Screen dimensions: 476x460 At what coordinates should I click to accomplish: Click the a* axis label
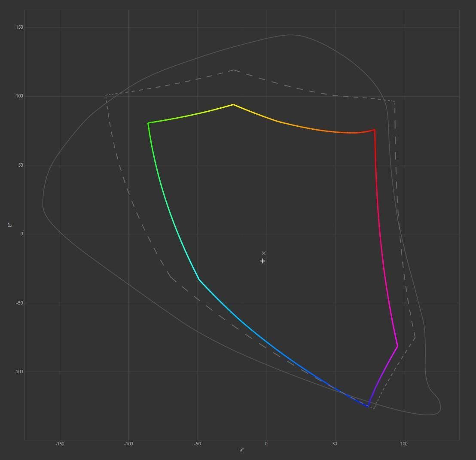click(x=241, y=450)
